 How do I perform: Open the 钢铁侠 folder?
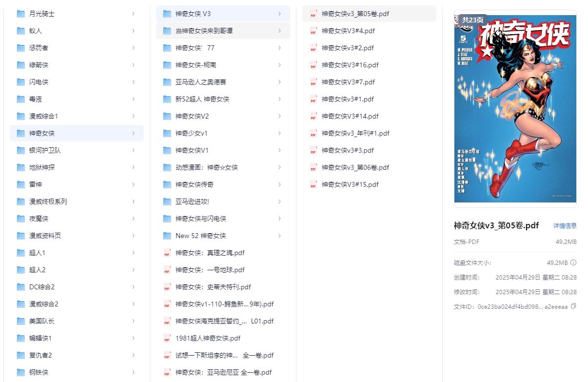tap(77, 372)
